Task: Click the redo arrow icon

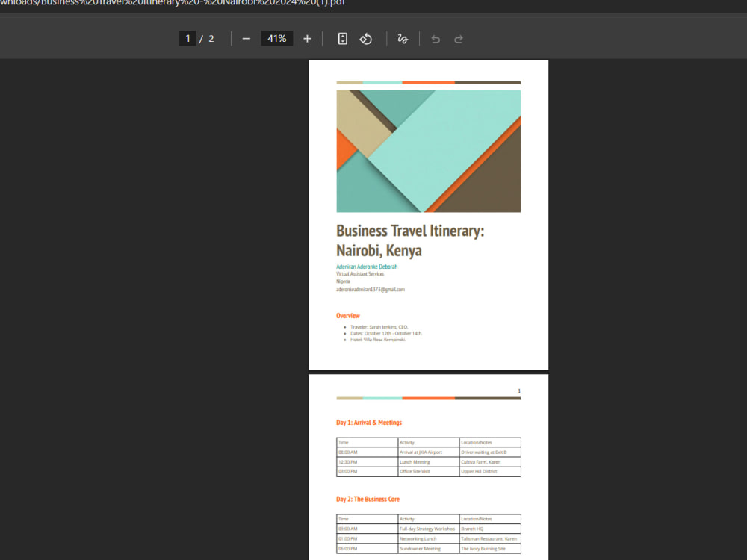Action: (459, 39)
